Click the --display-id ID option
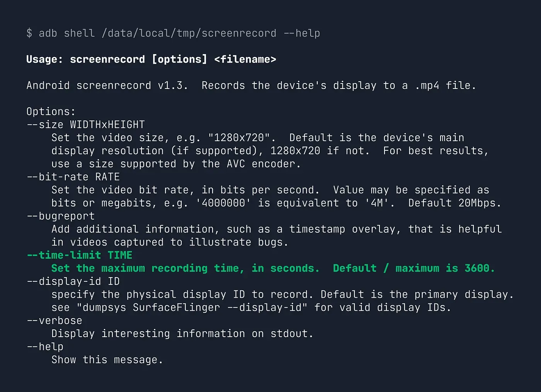 pos(73,281)
